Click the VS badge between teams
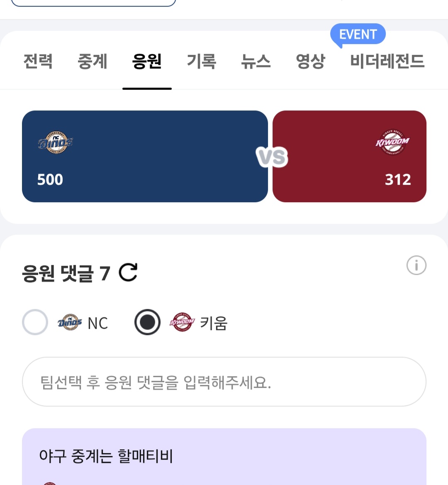The width and height of the screenshot is (448, 485). pos(272,157)
